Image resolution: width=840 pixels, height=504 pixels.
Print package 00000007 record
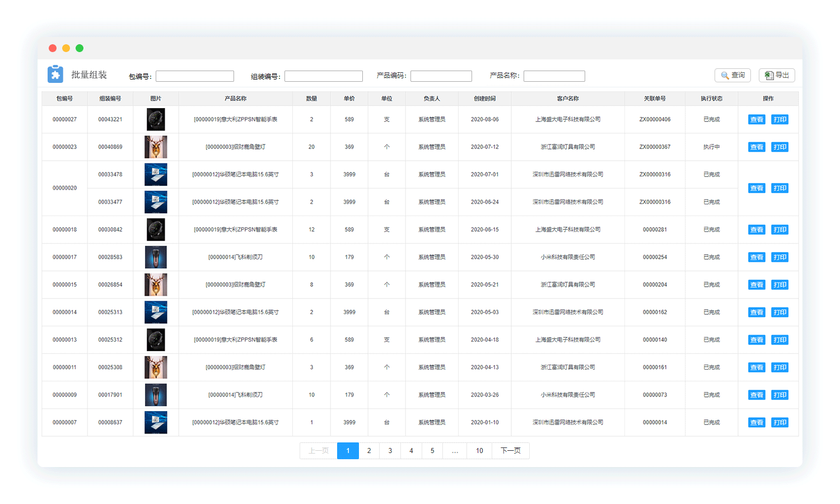[780, 422]
